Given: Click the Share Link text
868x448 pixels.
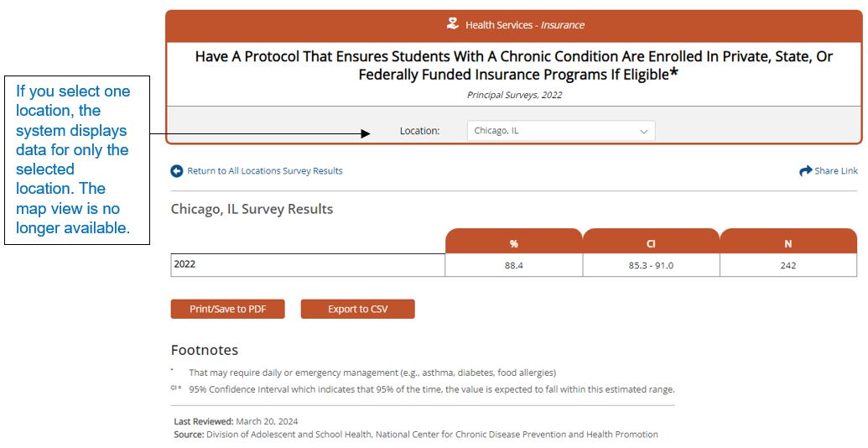Looking at the screenshot, I should [836, 171].
